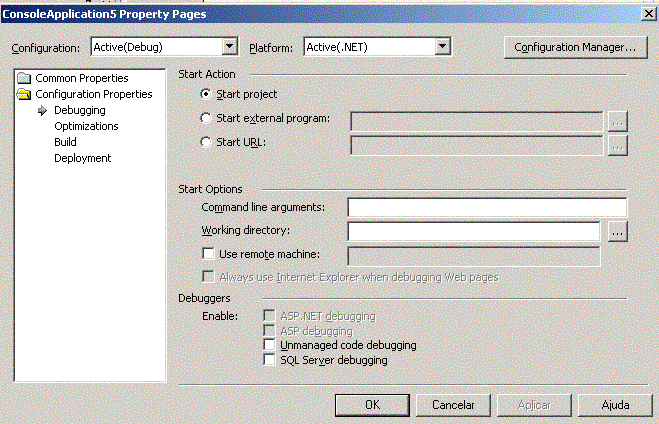Click the Aplicar button
Image resolution: width=659 pixels, height=424 pixels.
click(534, 405)
